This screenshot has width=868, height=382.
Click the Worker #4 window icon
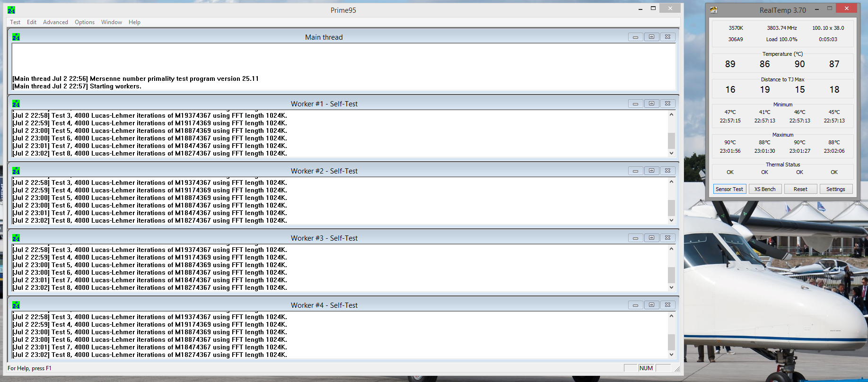pyautogui.click(x=16, y=305)
